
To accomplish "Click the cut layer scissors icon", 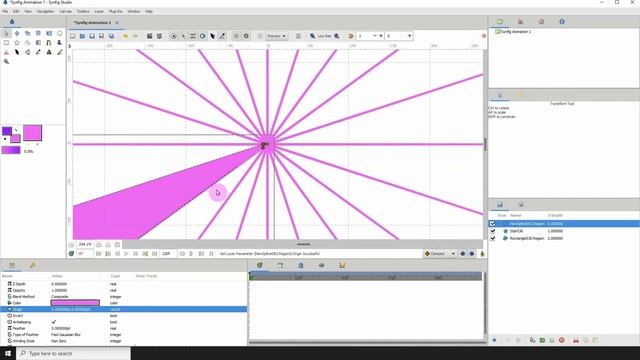I will (576, 340).
